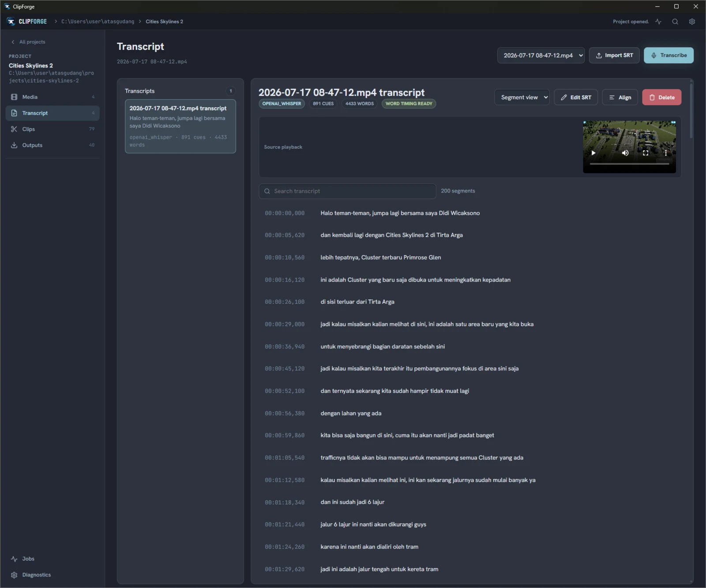Go back to All projects
The height and width of the screenshot is (588, 706).
coord(28,42)
